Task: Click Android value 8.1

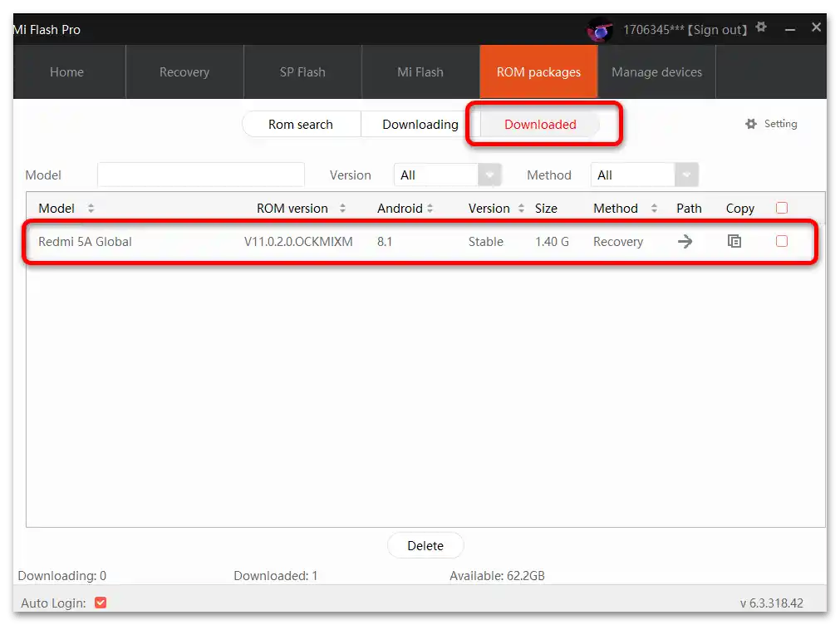Action: point(385,242)
